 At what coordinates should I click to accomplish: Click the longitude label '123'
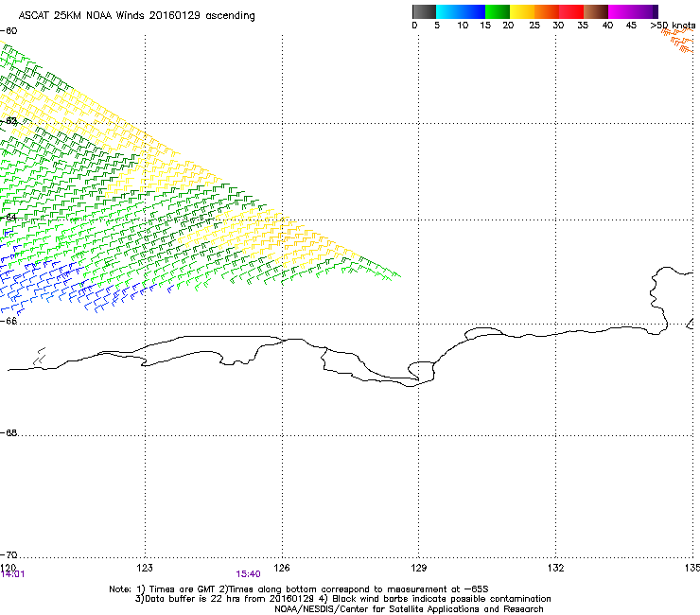pyautogui.click(x=145, y=568)
